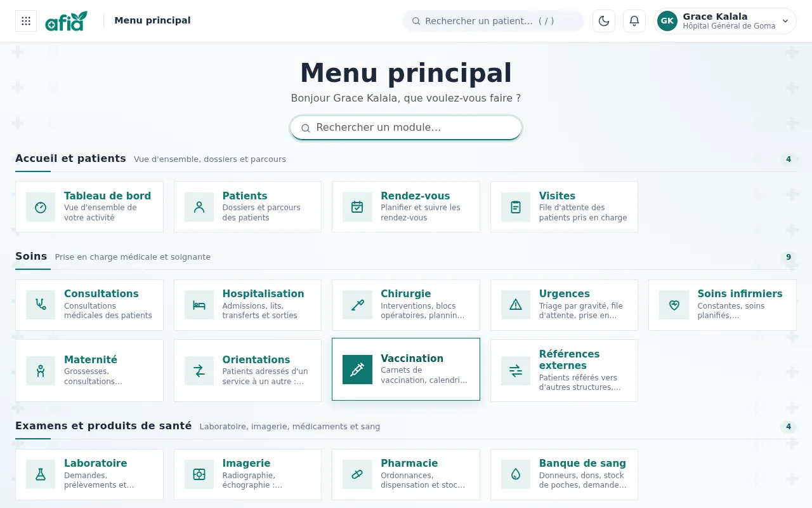Open the Tableau de bord module title

point(107,196)
